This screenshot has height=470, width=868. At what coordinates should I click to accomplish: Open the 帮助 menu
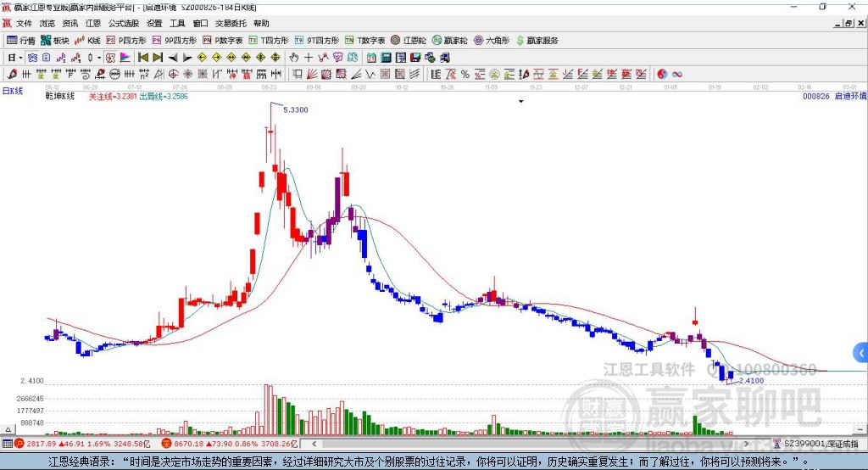[x=261, y=23]
